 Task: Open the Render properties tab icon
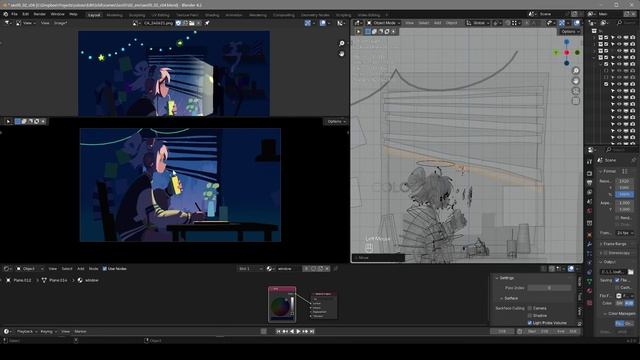pyautogui.click(x=589, y=173)
